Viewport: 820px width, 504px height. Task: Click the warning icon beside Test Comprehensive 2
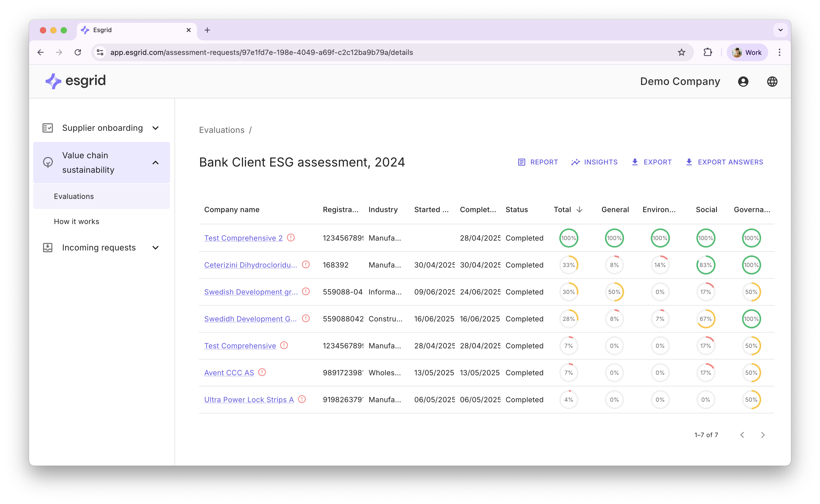tap(291, 238)
